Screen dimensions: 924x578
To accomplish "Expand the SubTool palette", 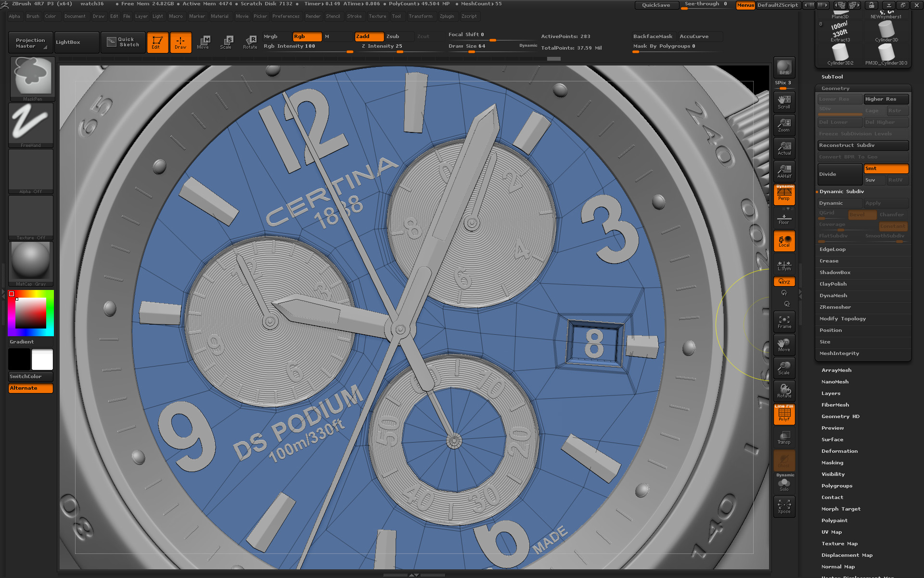I will [832, 77].
